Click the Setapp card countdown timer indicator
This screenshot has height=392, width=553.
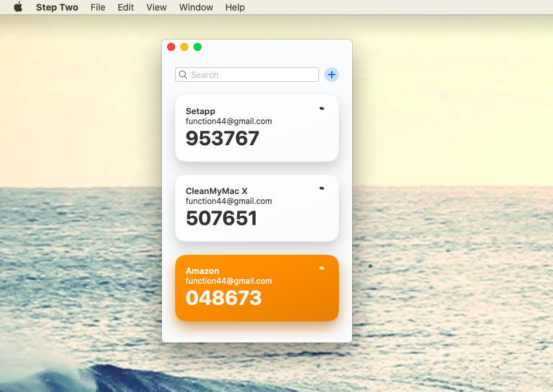(322, 108)
